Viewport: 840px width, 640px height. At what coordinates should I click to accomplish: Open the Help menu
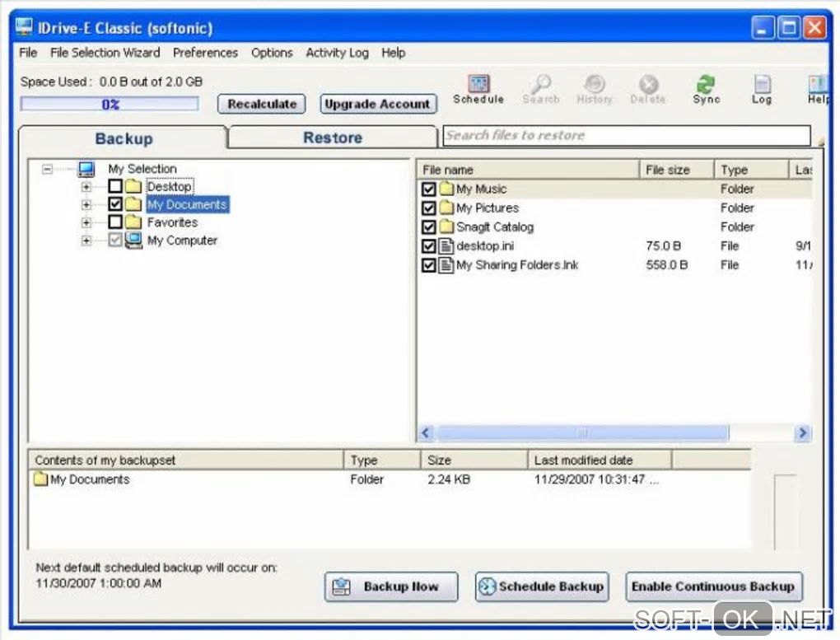(x=393, y=53)
